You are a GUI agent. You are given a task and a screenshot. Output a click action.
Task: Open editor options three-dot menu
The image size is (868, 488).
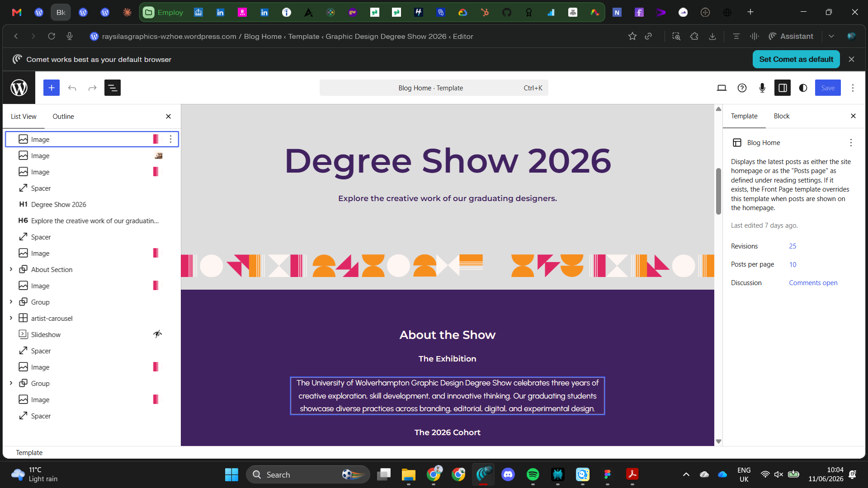pos(853,88)
